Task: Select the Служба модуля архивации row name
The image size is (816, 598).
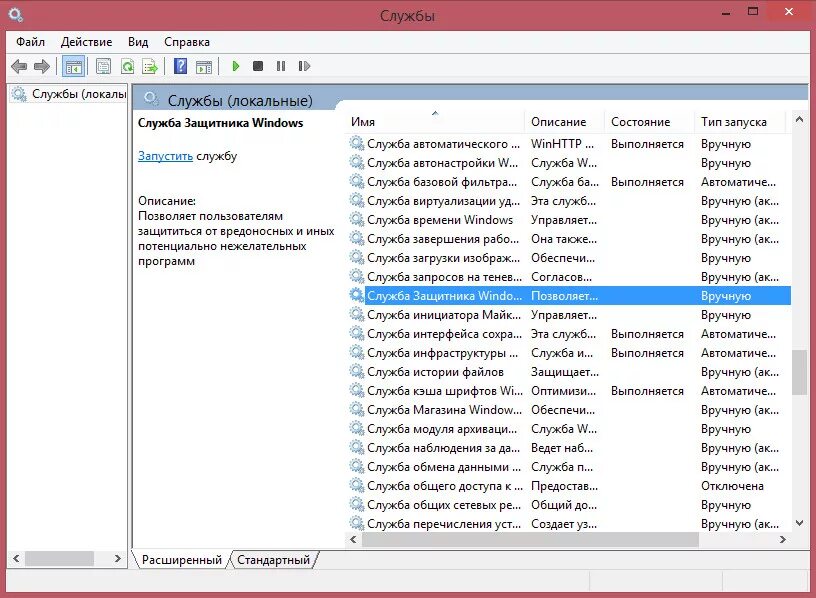Action: (442, 429)
